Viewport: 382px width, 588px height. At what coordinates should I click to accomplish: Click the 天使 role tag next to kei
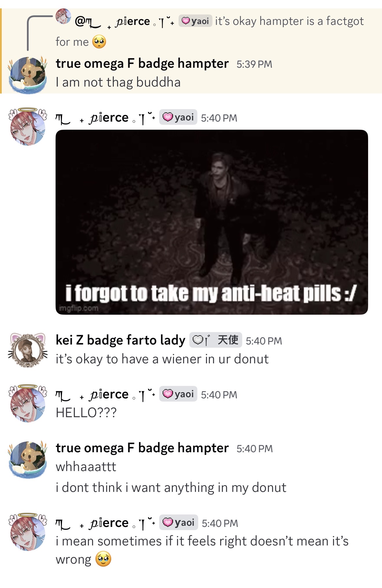(x=216, y=340)
